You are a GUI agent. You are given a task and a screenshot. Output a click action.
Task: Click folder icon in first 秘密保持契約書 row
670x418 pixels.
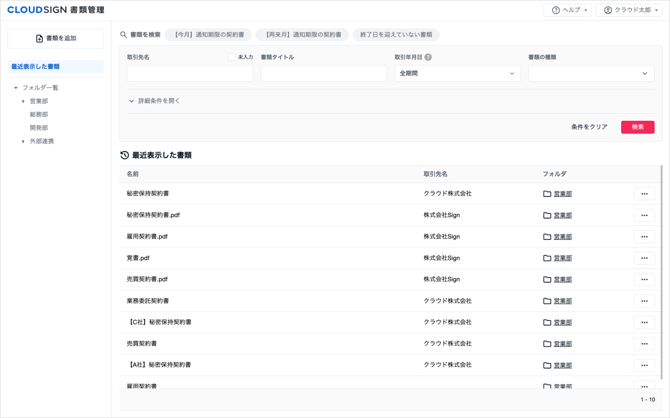[547, 194]
